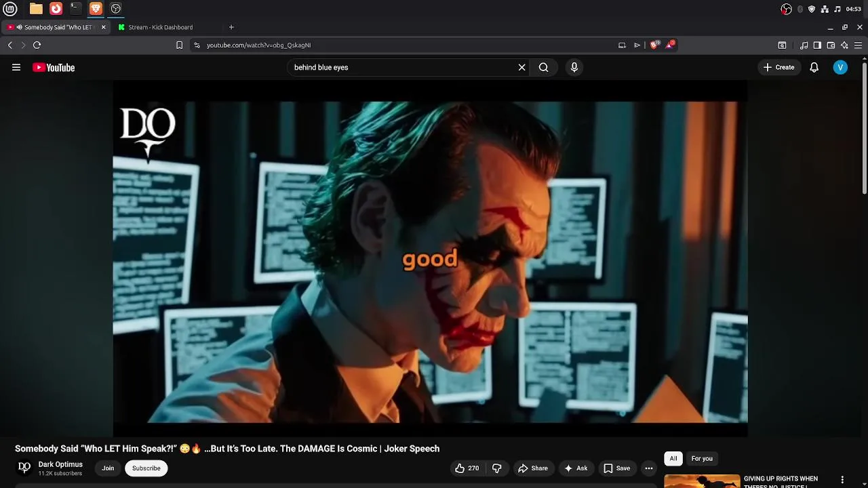This screenshot has height=488, width=868.
Task: Click the security shield tray icon
Action: click(x=812, y=9)
